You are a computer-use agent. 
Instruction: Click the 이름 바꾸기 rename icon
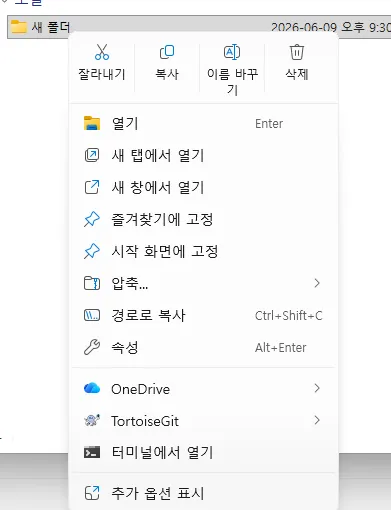point(232,52)
